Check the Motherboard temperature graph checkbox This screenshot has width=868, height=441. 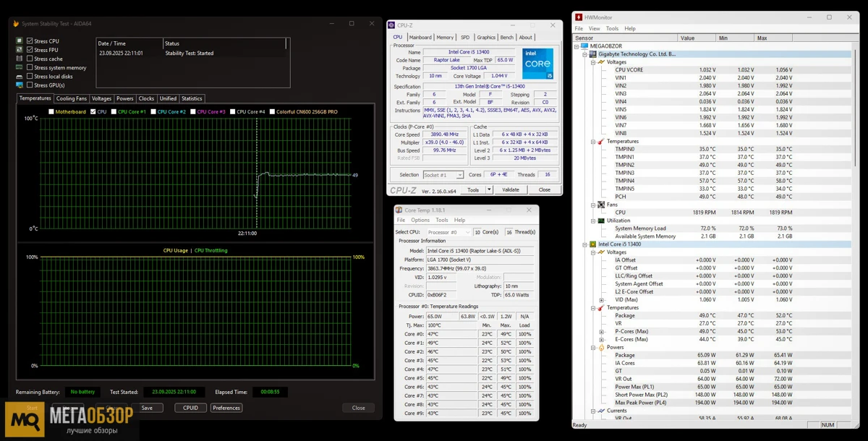click(51, 112)
